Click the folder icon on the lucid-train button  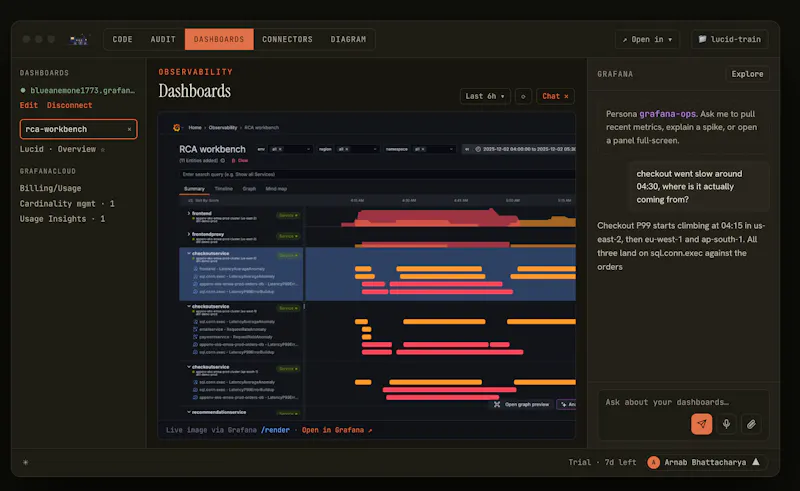[x=703, y=39]
